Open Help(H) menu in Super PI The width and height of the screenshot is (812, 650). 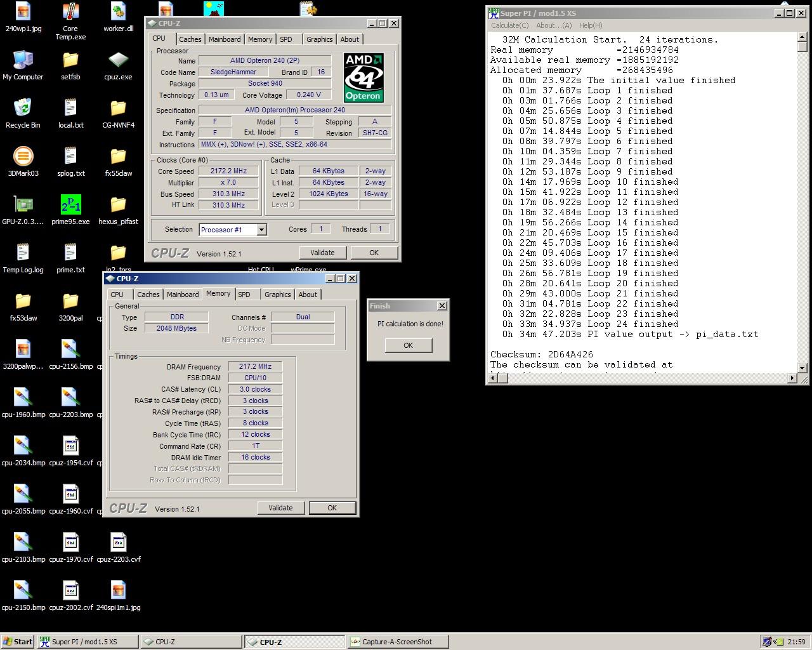point(590,25)
